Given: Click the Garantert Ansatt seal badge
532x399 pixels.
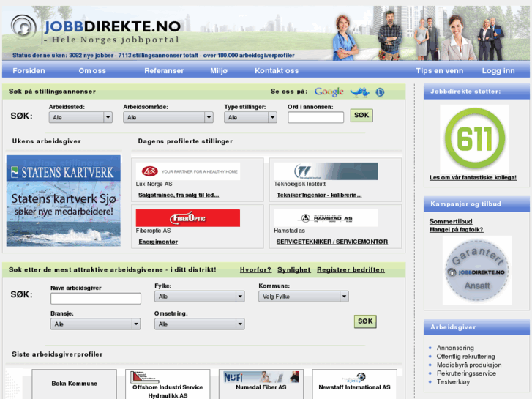Looking at the screenshot, I should tap(477, 270).
